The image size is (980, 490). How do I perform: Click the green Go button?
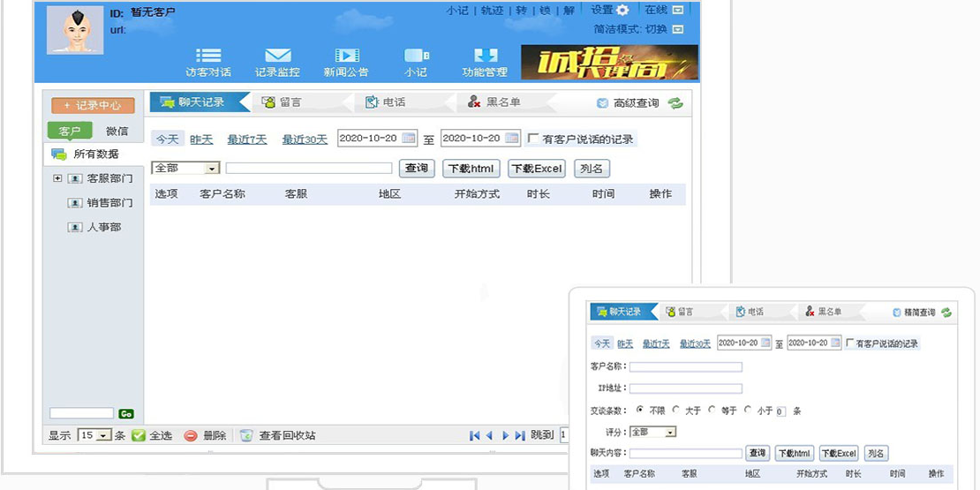[x=125, y=414]
